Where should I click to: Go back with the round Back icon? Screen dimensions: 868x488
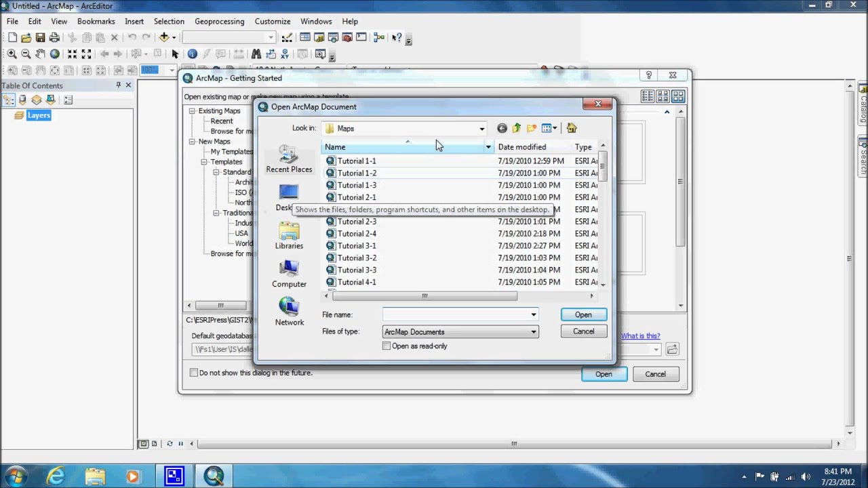coord(502,128)
